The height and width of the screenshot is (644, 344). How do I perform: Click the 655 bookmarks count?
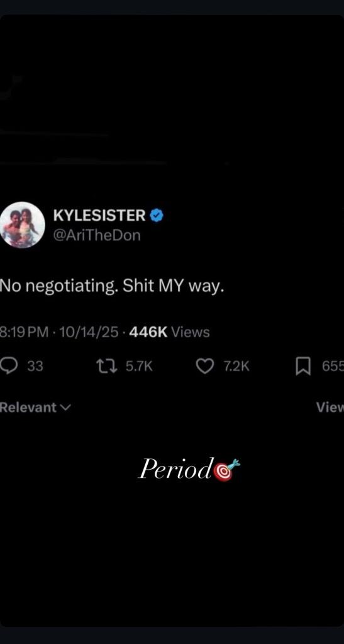coord(333,366)
